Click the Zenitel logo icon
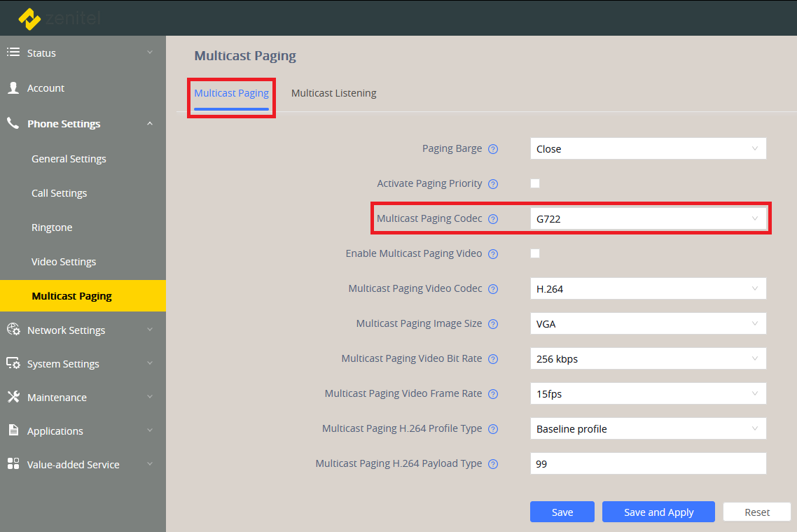 click(29, 19)
